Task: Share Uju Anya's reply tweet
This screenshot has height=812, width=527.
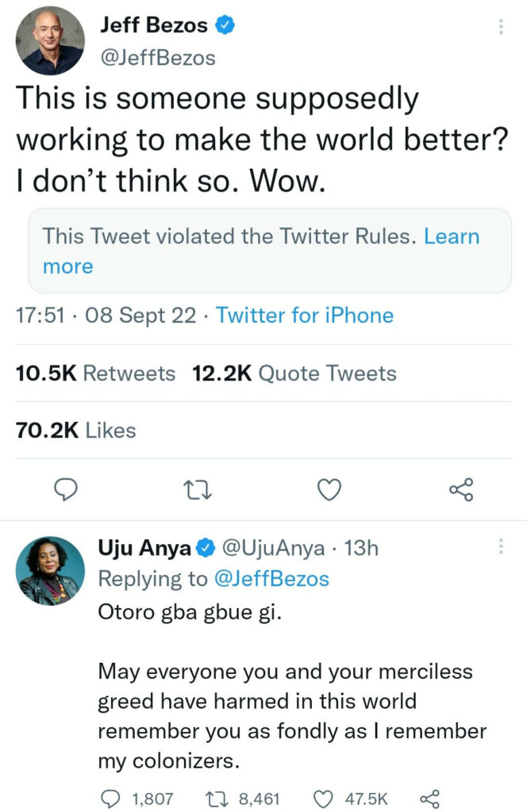Action: (x=429, y=798)
